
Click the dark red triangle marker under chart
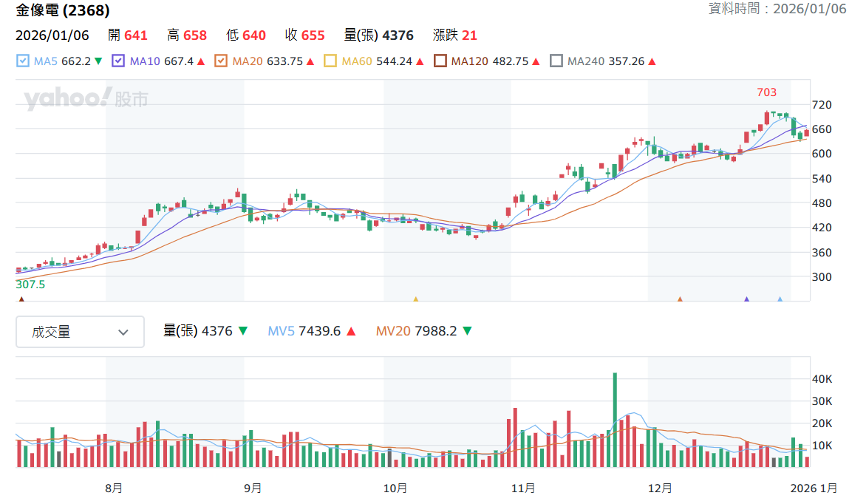(21, 299)
